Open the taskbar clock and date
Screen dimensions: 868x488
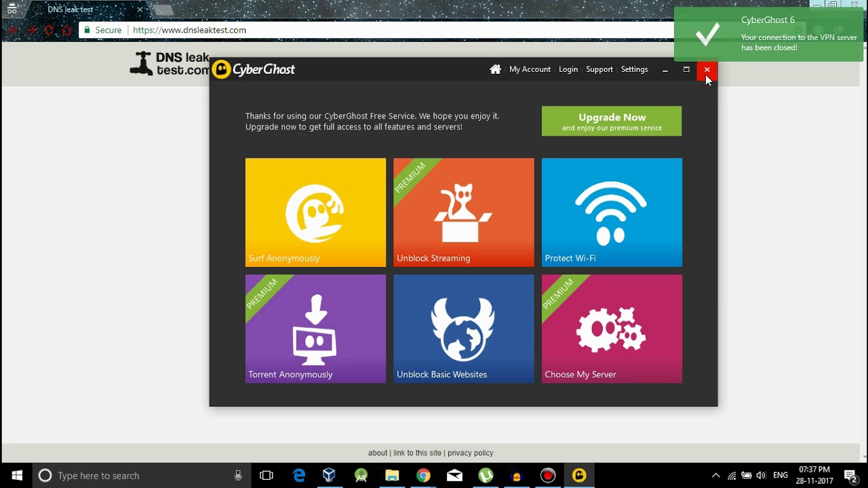(x=814, y=476)
